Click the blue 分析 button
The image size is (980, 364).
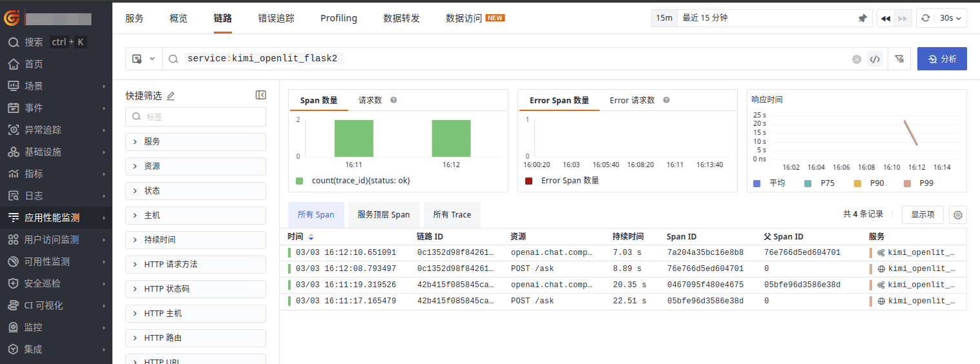(941, 59)
